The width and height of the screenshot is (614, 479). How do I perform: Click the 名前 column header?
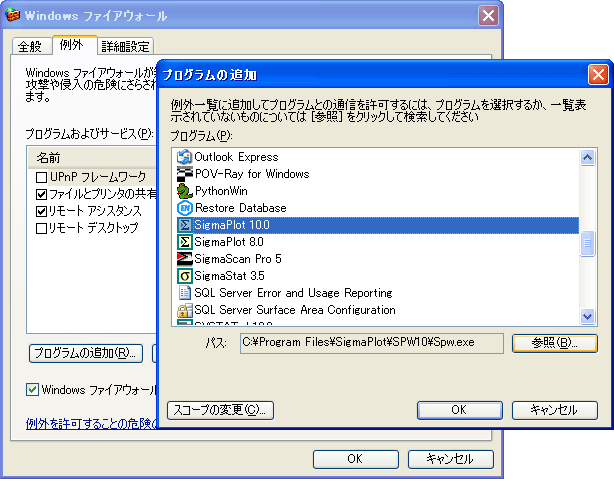click(x=92, y=158)
